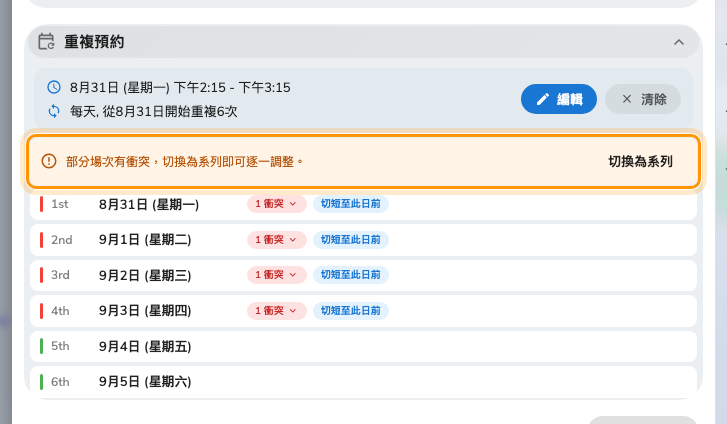Select the 5th occurrence 9月4日 (星期五) row
727x424 pixels.
pos(364,346)
